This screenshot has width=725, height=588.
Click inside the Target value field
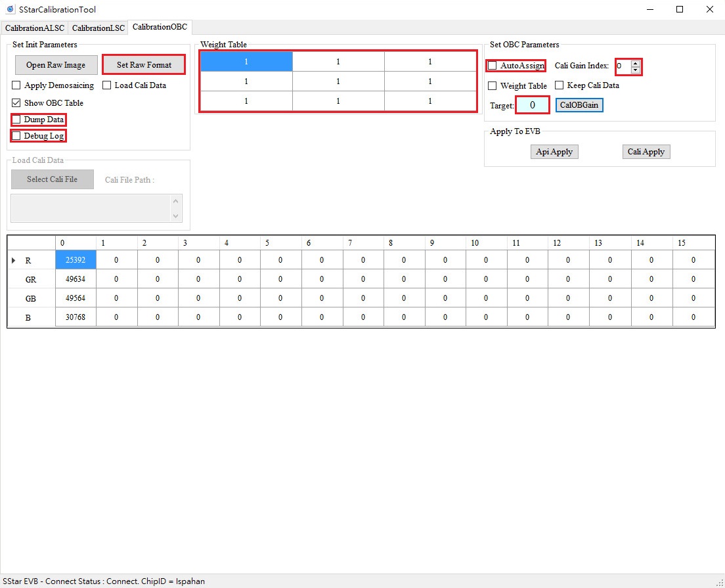click(532, 104)
